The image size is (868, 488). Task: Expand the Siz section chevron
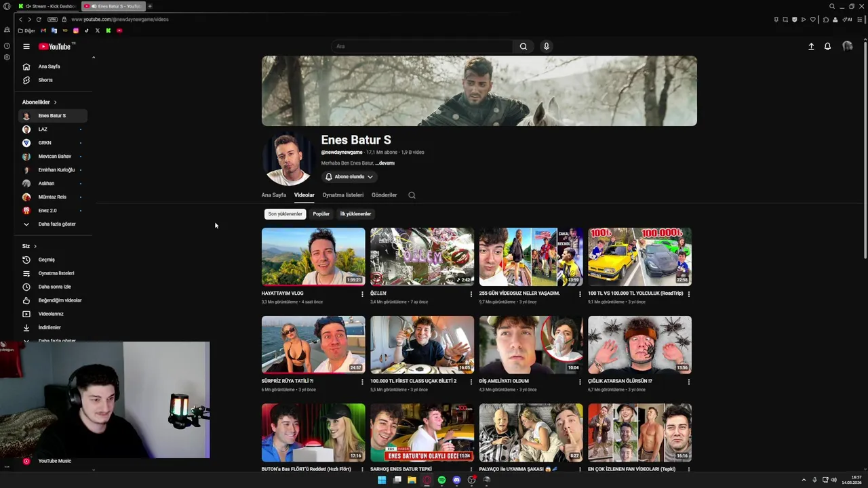[35, 246]
